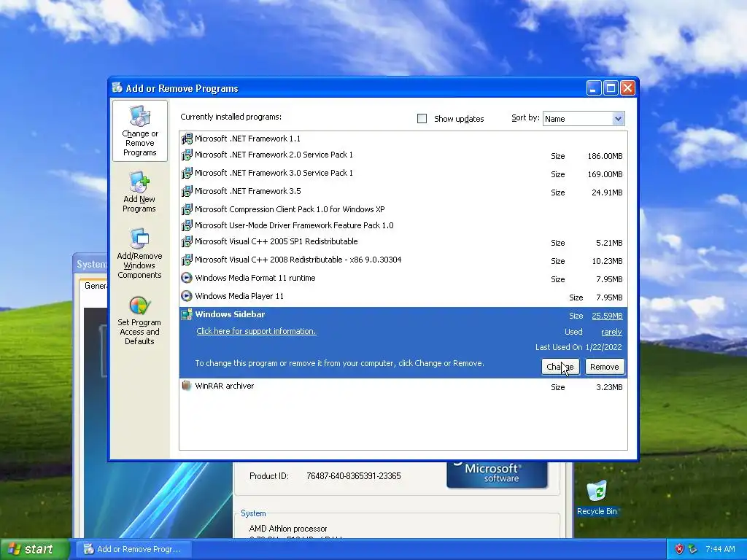Viewport: 747px width, 560px height.
Task: Click the User-Mode Driver Framework icon
Action: point(187,225)
